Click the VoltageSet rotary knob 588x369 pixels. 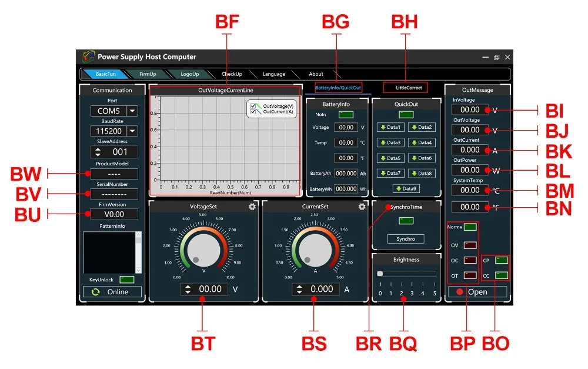point(204,250)
